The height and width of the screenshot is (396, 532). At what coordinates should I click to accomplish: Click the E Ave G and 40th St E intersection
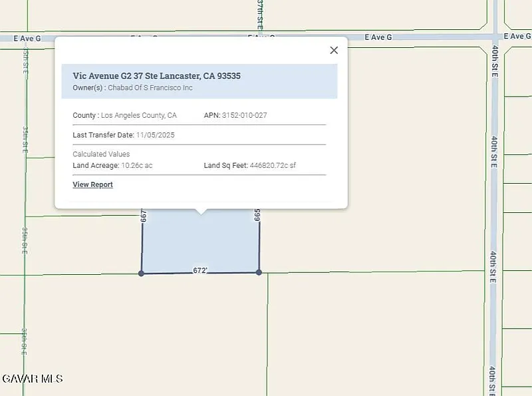(x=494, y=36)
